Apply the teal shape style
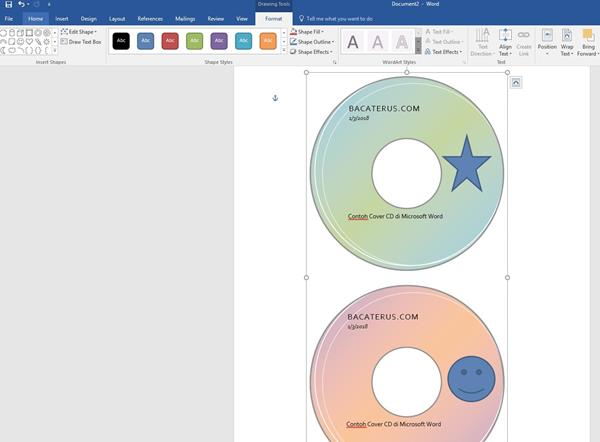This screenshot has height=442, width=600. (x=243, y=41)
